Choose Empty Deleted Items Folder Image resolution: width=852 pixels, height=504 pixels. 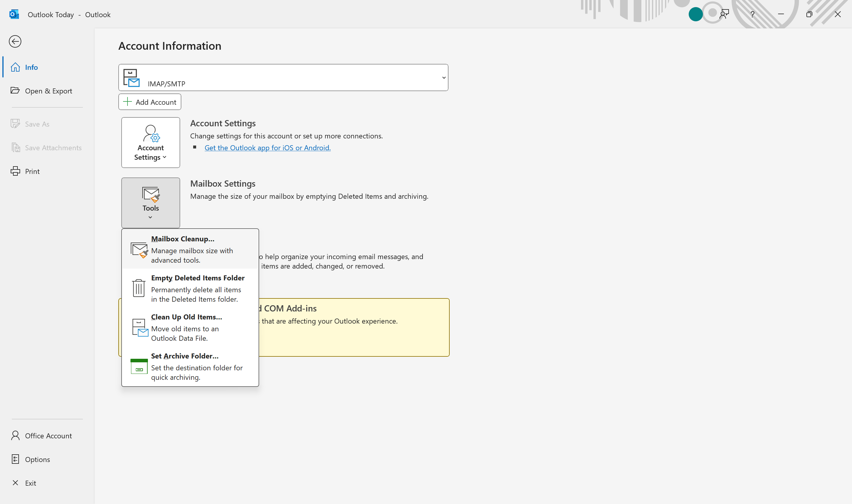coord(190,288)
